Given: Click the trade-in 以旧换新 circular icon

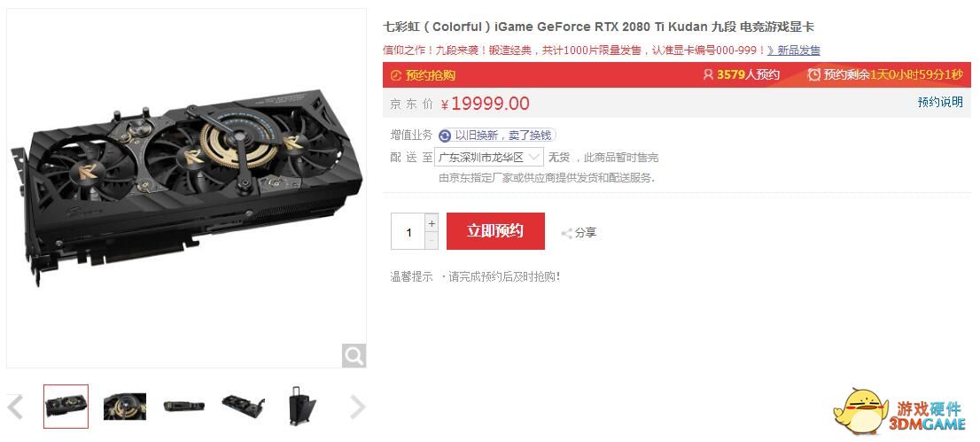Looking at the screenshot, I should coord(445,136).
